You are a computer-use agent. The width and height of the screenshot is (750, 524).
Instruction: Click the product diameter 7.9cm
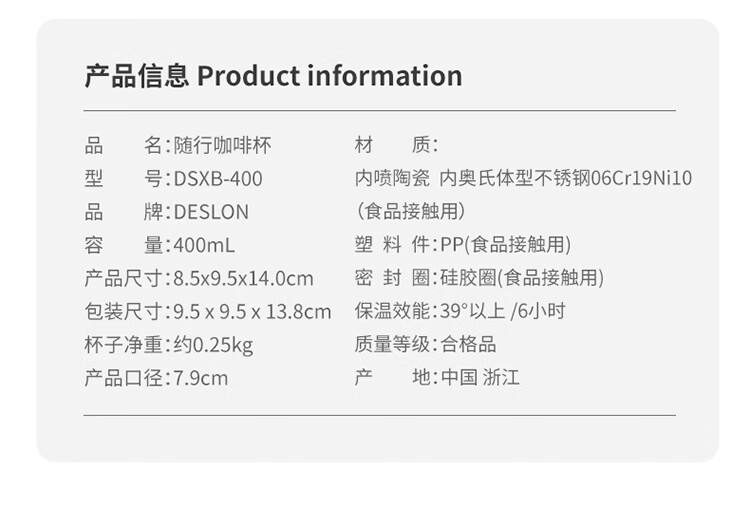[200, 378]
